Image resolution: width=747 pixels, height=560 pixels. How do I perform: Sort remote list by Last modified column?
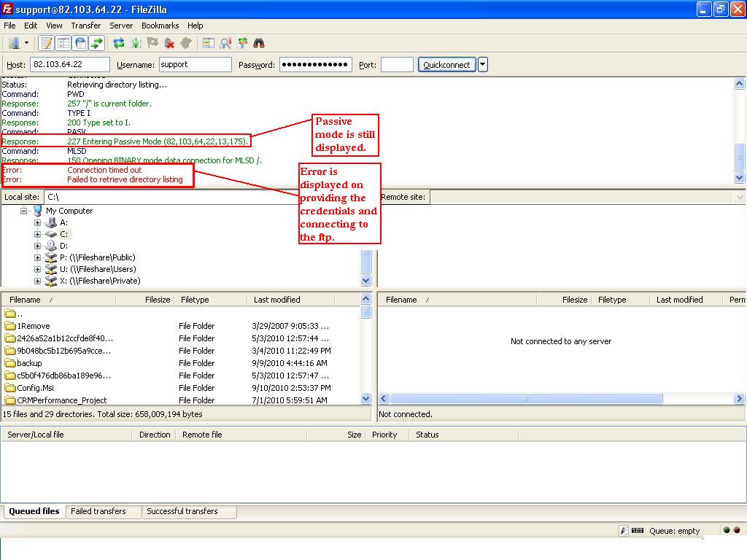point(686,300)
